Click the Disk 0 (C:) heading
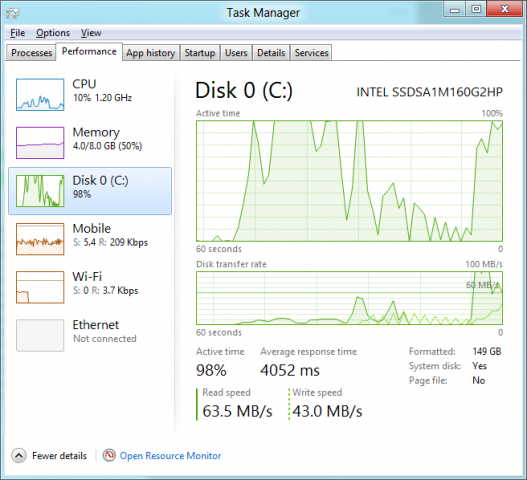Screen dimensions: 527x480 244,90
